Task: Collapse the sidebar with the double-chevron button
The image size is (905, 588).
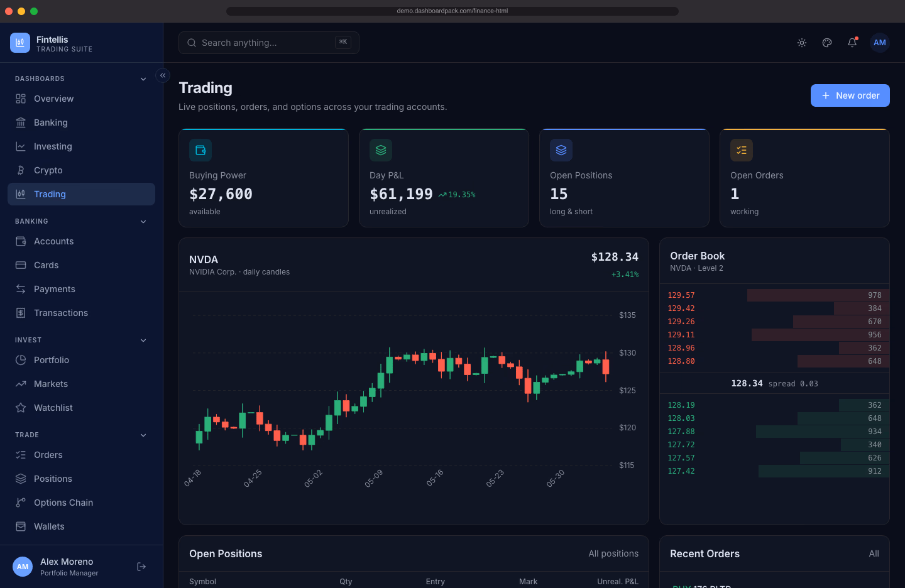Action: pos(163,75)
